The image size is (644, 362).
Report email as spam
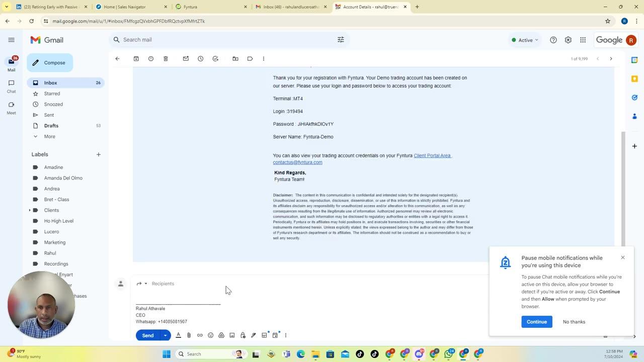click(151, 59)
